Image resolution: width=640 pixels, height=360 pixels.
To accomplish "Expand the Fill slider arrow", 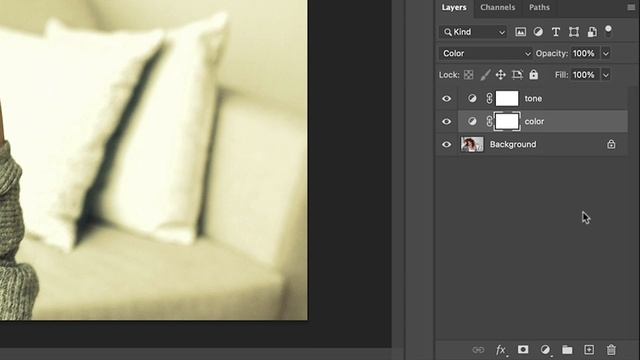I will click(x=606, y=75).
